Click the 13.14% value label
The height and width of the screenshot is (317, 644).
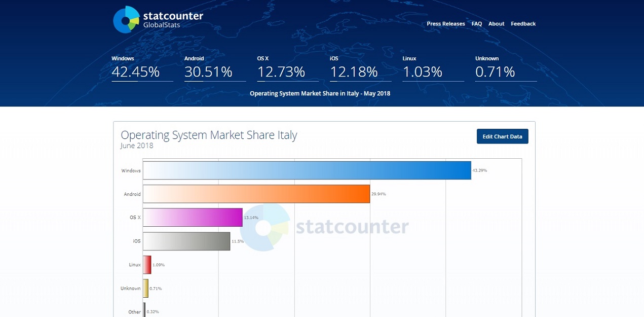(251, 218)
